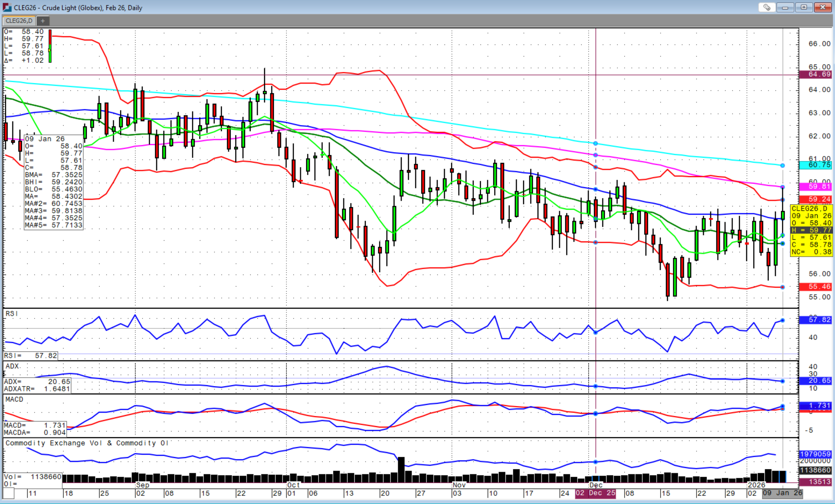Select the CLEG26,D chart tab
The height and width of the screenshot is (504, 835).
pos(19,21)
